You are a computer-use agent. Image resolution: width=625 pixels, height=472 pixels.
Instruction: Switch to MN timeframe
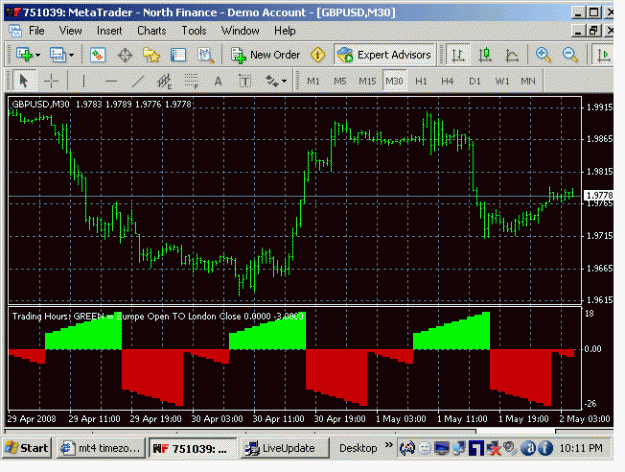pos(528,81)
